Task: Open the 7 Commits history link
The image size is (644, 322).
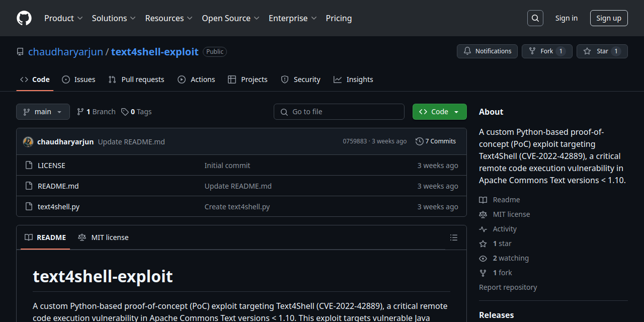Action: pos(436,141)
